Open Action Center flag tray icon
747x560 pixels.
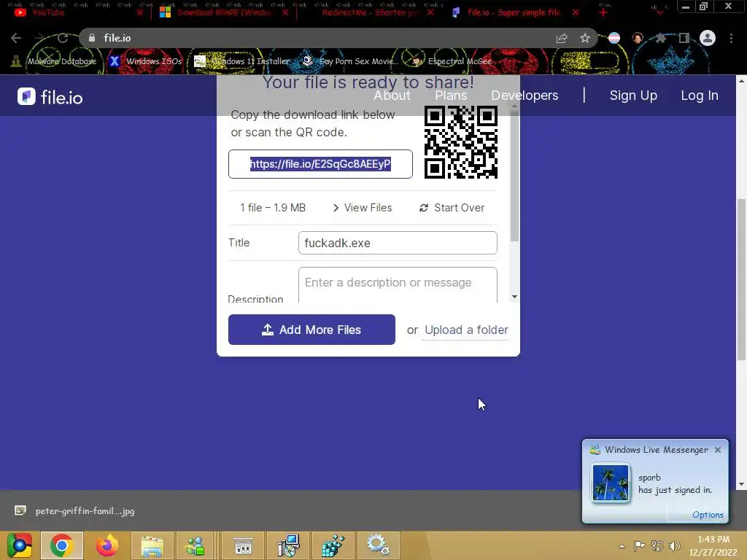639,545
